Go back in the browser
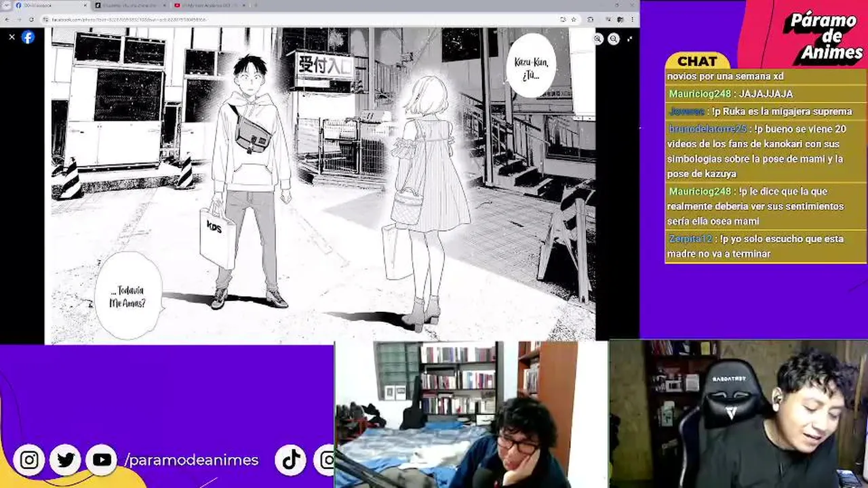Viewport: 868px width, 488px height. click(x=8, y=19)
